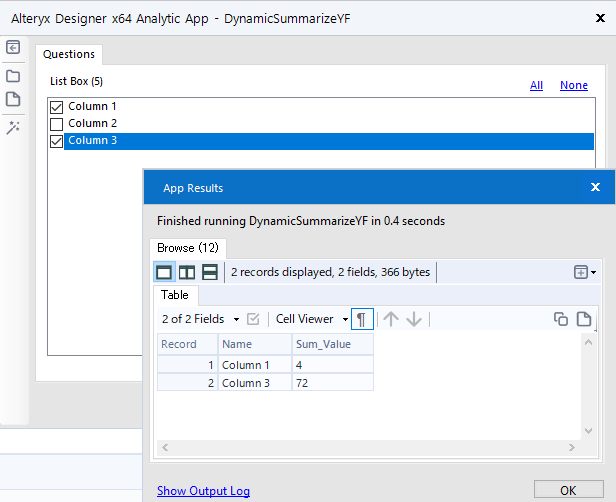Select the Column 2 list item text
616x502 pixels.
pyautogui.click(x=92, y=123)
